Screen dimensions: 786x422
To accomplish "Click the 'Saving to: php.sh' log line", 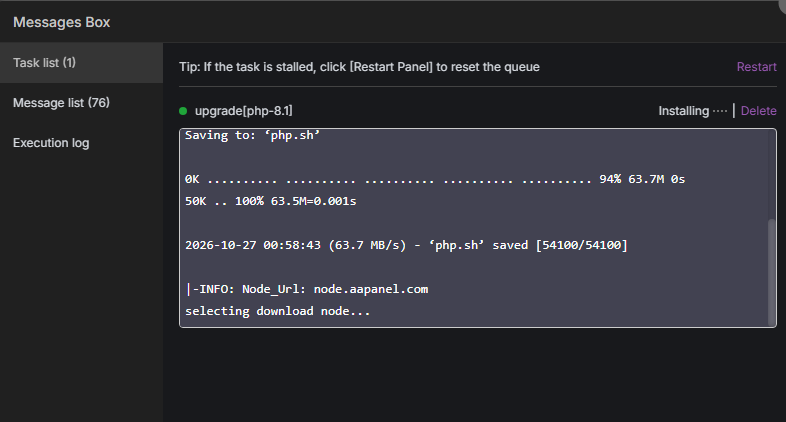I will [252, 135].
